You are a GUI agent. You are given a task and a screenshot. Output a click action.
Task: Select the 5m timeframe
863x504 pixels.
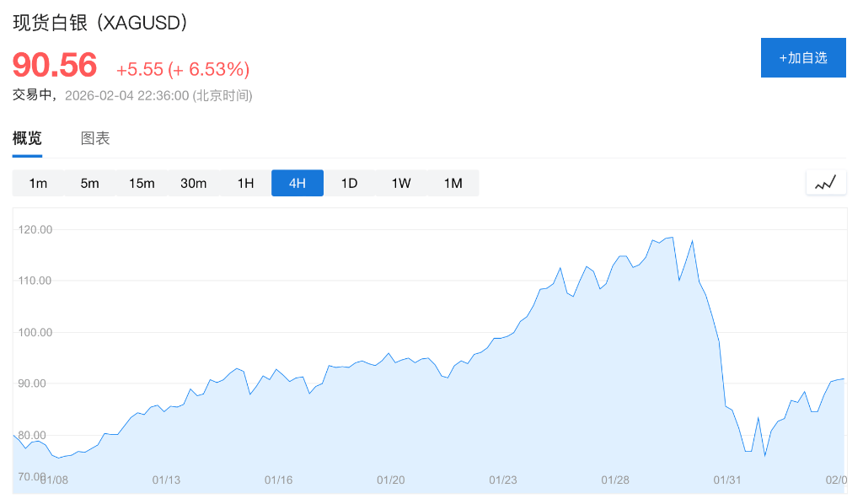pyautogui.click(x=89, y=183)
